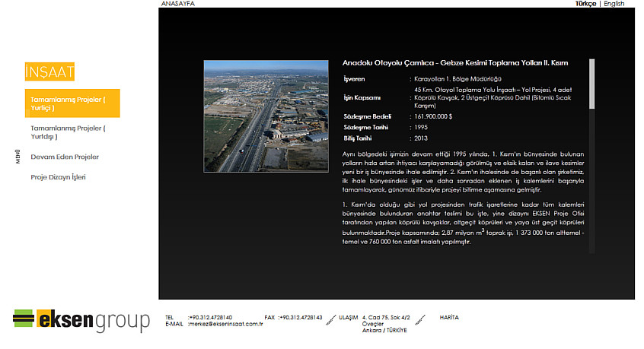644x349 pixels.
Task: Click the contract value 161.900.000 $
Action: click(433, 116)
